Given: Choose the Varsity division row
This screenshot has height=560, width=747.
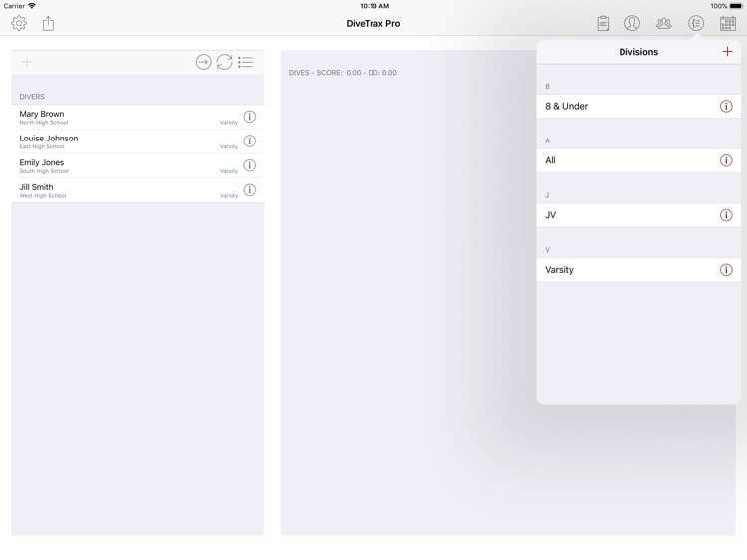Looking at the screenshot, I should [x=638, y=270].
